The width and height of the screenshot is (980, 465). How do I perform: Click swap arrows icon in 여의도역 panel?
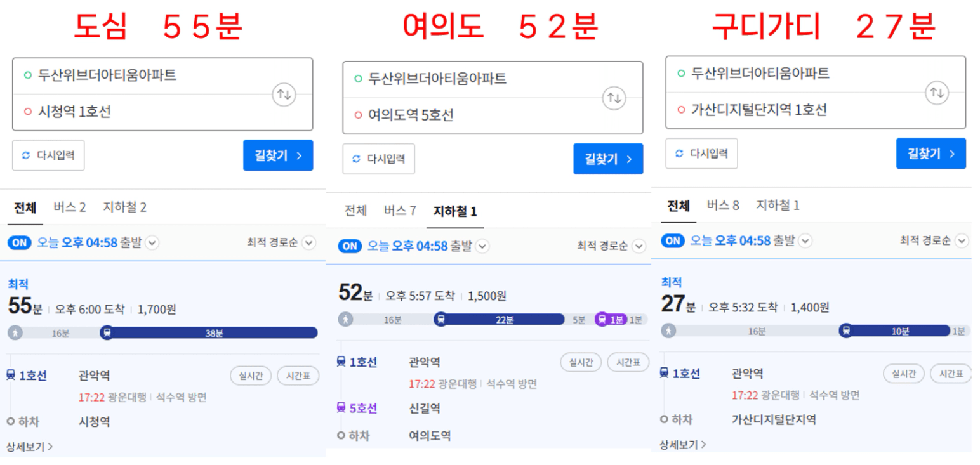[614, 98]
